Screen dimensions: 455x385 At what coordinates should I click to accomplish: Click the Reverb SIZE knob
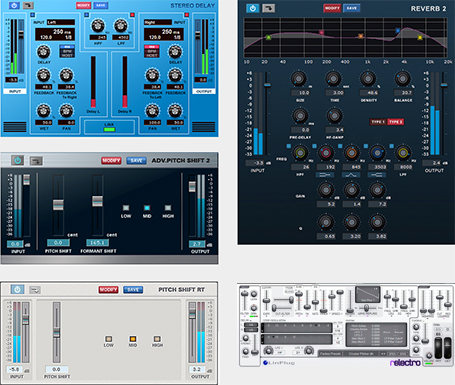[x=299, y=79]
